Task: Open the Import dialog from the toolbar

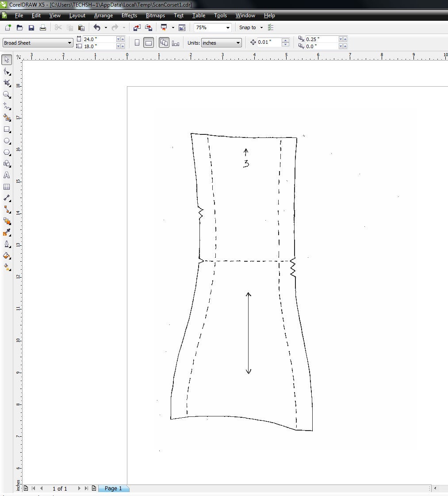Action: [137, 27]
